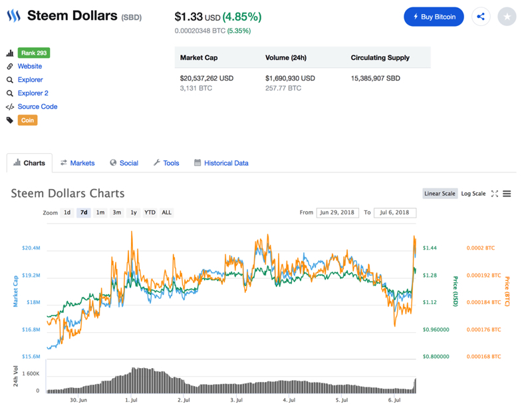
Task: Click the 257.77 BTC volume value
Action: point(283,89)
